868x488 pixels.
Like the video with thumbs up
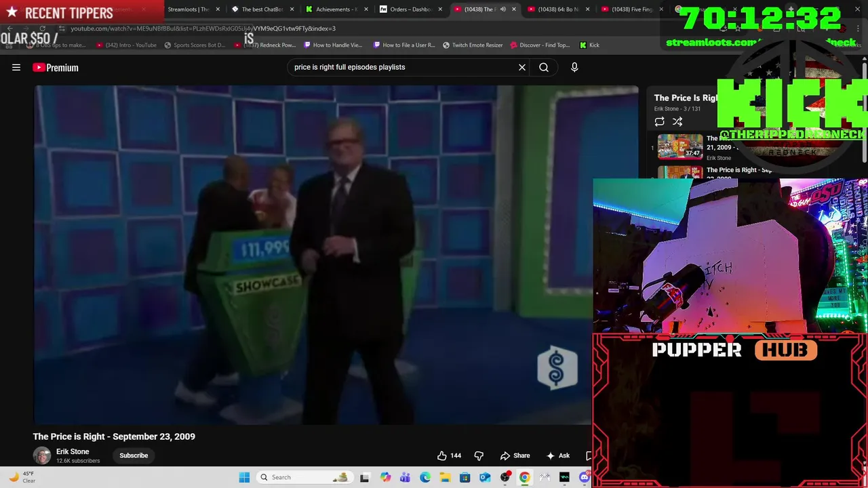[449, 455]
